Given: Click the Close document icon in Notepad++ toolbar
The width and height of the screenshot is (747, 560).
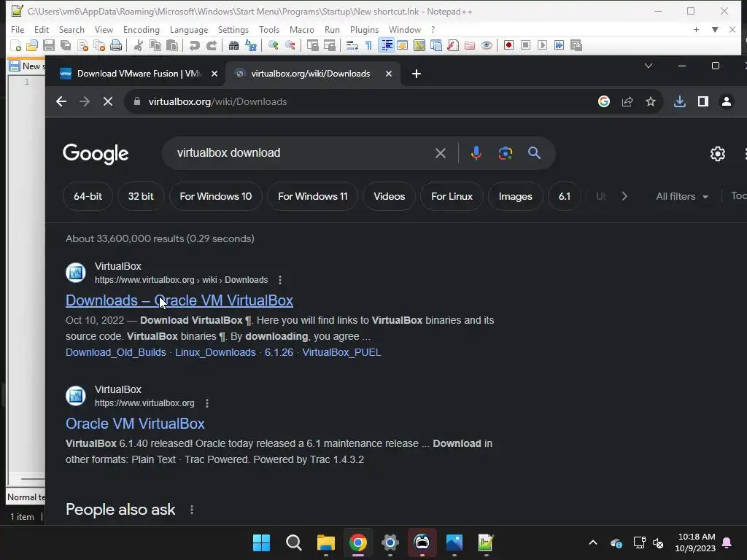Looking at the screenshot, I should (x=82, y=45).
